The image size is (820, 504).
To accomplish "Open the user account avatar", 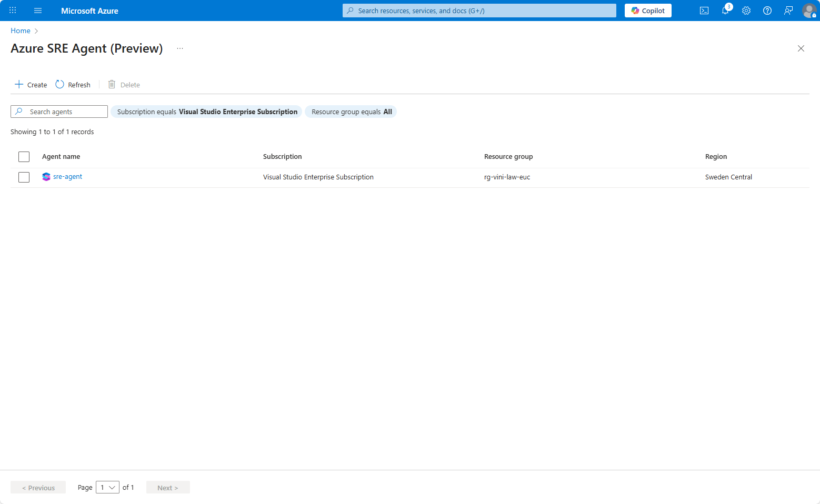I will click(809, 11).
